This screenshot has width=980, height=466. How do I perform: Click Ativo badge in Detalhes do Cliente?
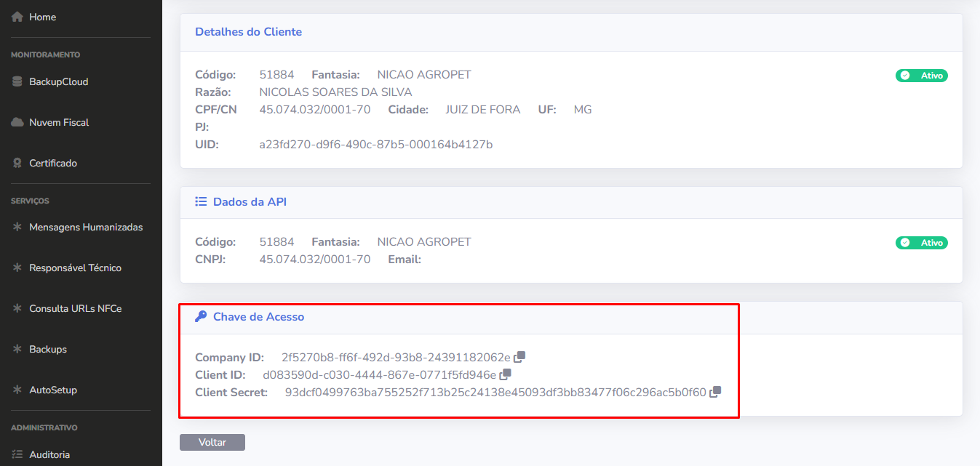[921, 76]
